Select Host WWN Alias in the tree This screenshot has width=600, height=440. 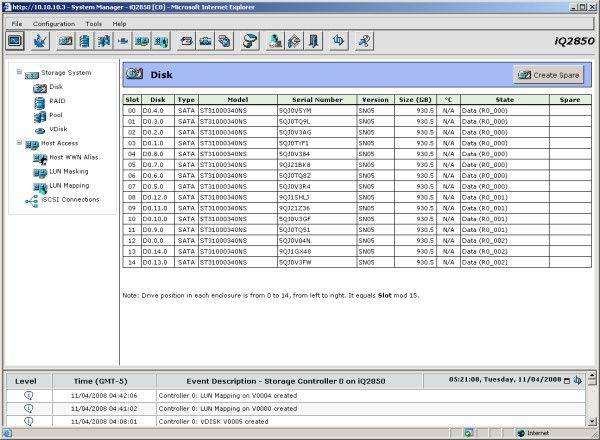pyautogui.click(x=74, y=158)
